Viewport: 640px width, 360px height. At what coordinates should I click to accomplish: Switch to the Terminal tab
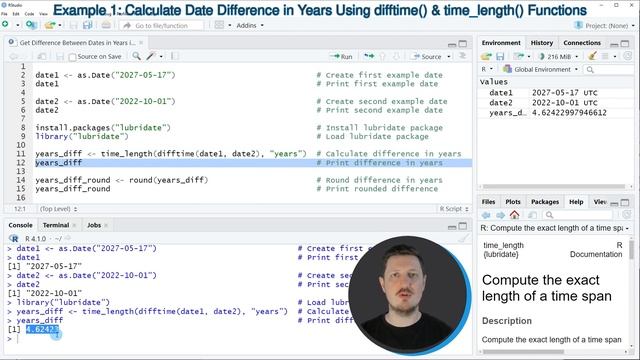pyautogui.click(x=56, y=225)
